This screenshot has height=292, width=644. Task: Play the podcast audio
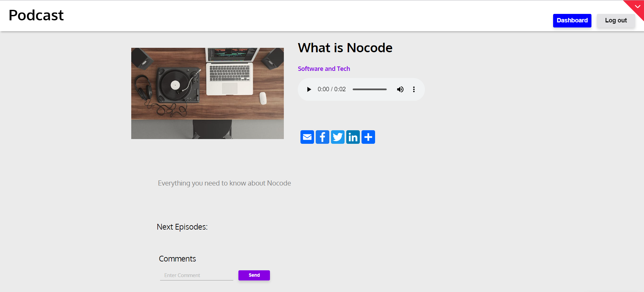pyautogui.click(x=309, y=90)
